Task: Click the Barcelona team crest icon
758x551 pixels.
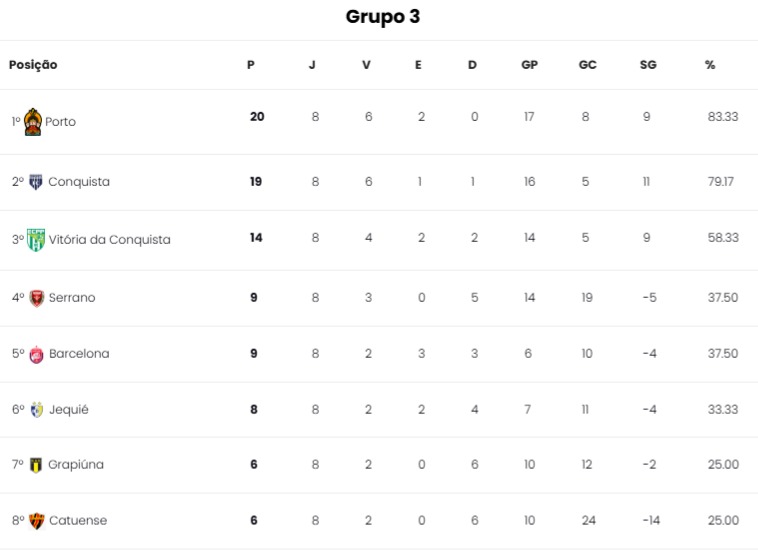Action: pos(37,354)
